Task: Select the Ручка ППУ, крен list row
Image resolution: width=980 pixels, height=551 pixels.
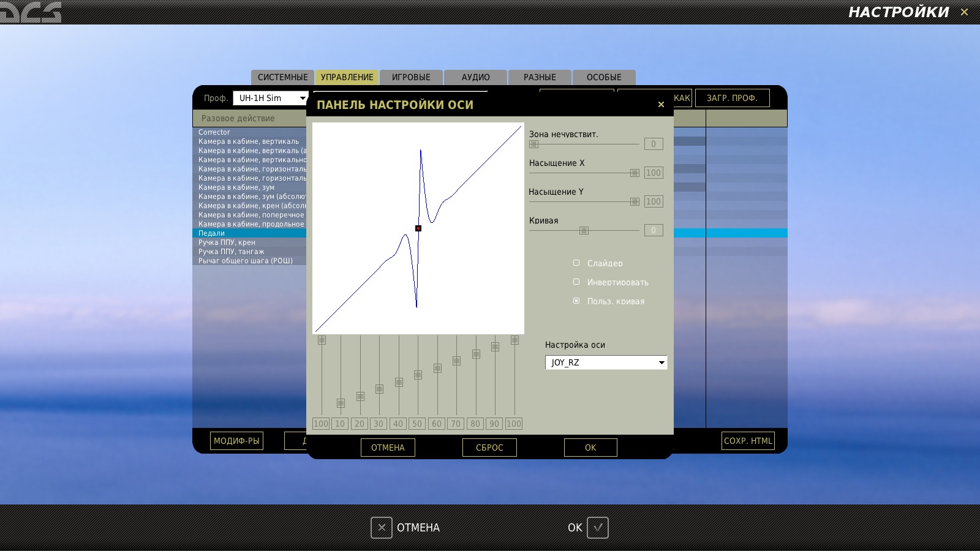Action: pos(250,242)
